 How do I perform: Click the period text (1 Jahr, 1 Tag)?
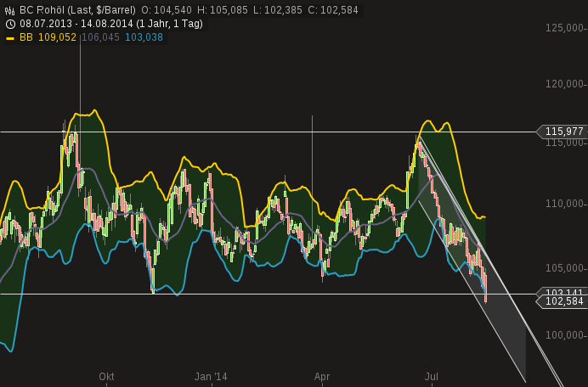169,24
